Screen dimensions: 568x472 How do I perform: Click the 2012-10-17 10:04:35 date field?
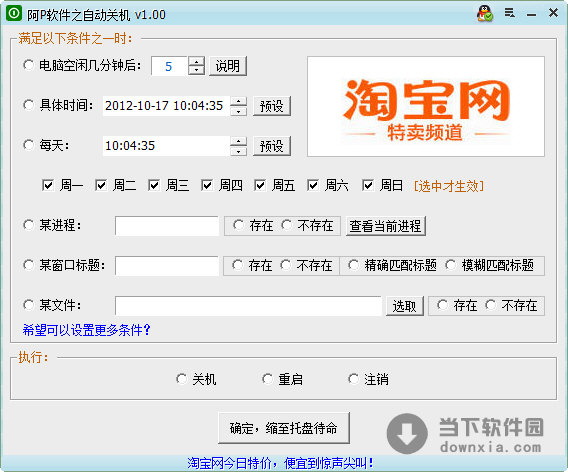[x=166, y=106]
